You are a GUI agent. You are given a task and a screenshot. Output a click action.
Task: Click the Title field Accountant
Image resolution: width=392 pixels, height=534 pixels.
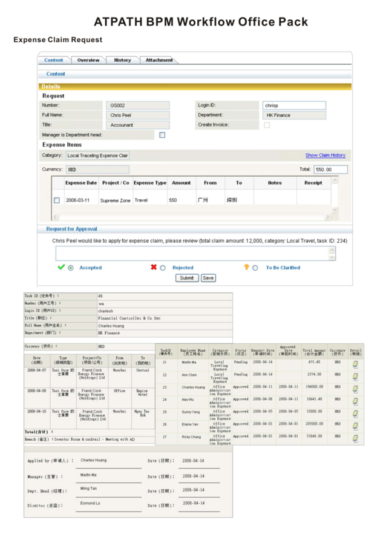click(x=137, y=125)
